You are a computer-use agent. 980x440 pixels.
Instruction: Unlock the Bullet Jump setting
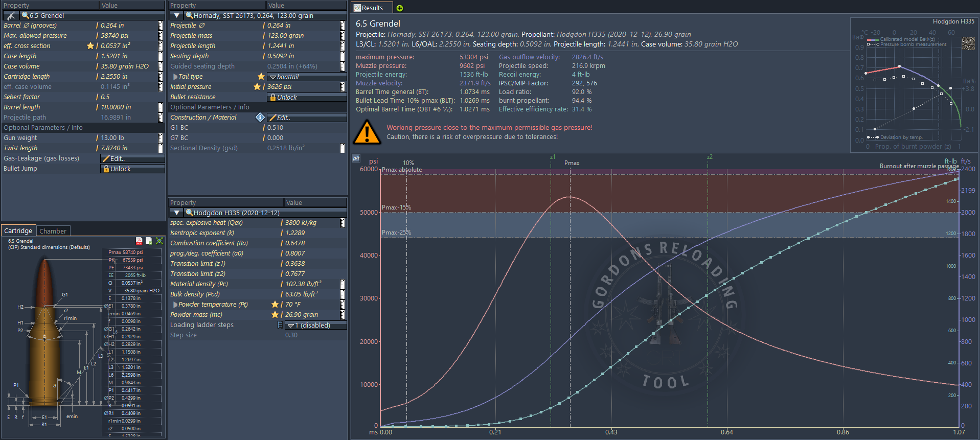pyautogui.click(x=132, y=169)
